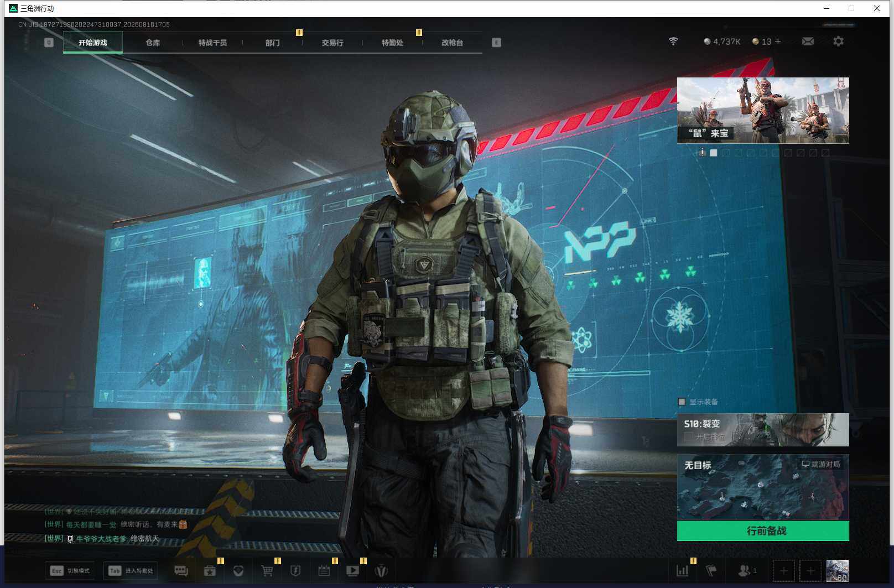Viewport: 894px width, 588px height.
Task: Invite teammate in first empty slot
Action: [783, 571]
